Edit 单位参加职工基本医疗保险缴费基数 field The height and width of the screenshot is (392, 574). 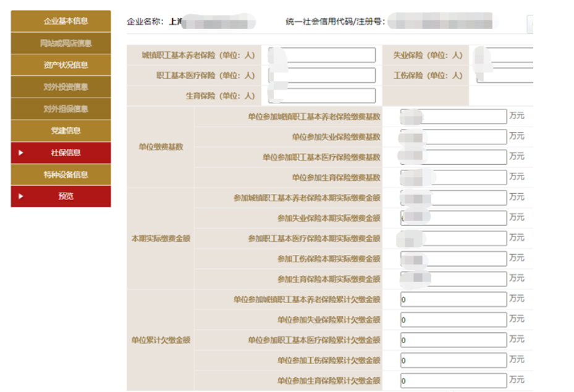click(454, 157)
